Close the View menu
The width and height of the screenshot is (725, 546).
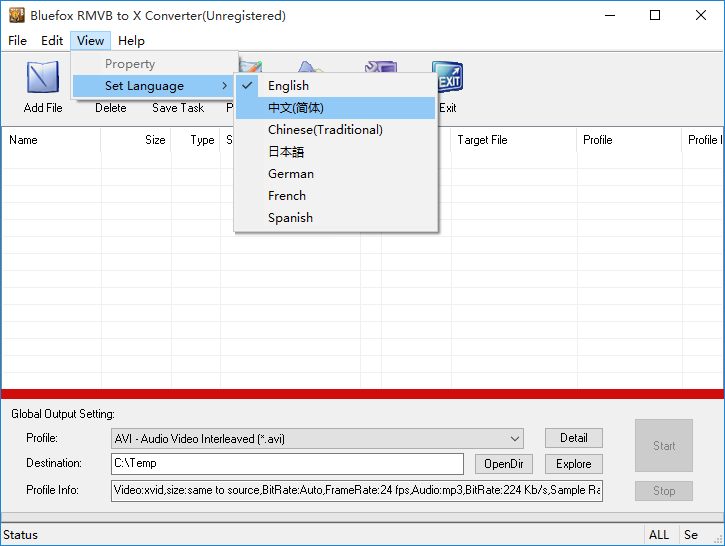tap(91, 41)
